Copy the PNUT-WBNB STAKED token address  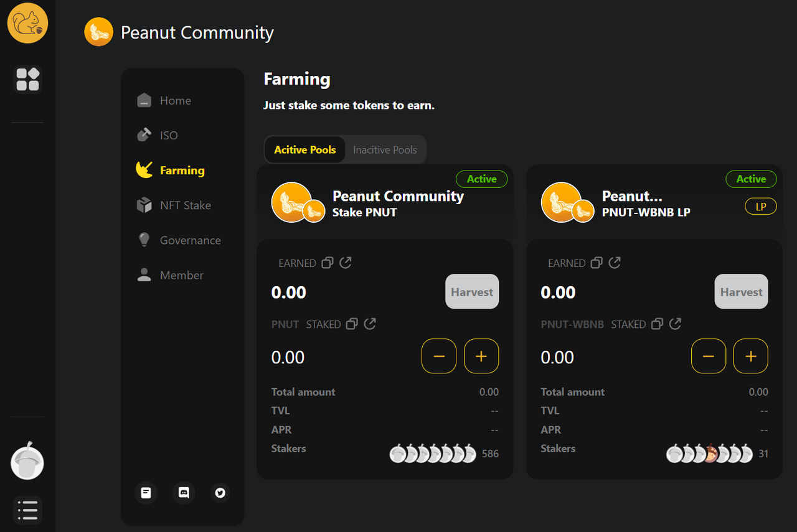(657, 324)
